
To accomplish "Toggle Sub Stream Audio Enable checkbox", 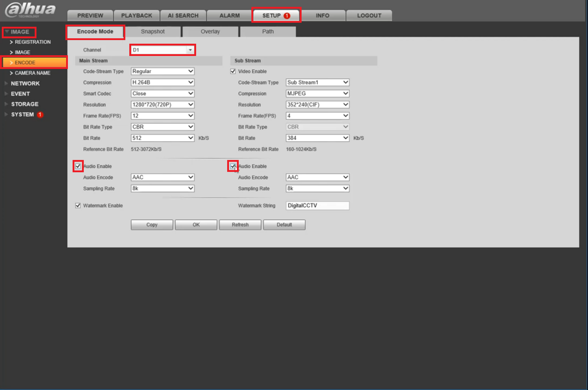I will point(233,166).
